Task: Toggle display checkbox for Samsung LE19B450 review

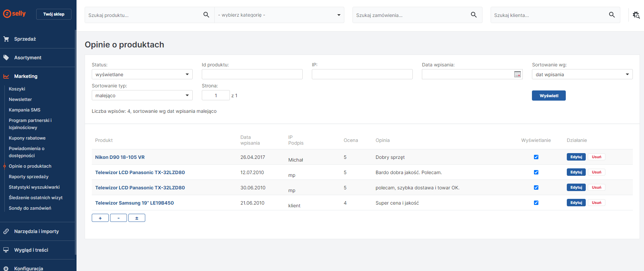Action: click(x=536, y=203)
